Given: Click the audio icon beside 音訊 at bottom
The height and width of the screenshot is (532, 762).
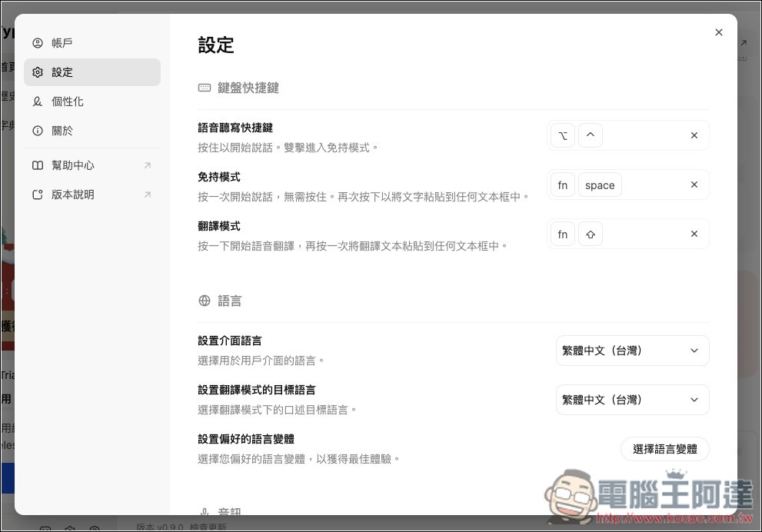Looking at the screenshot, I should (204, 512).
